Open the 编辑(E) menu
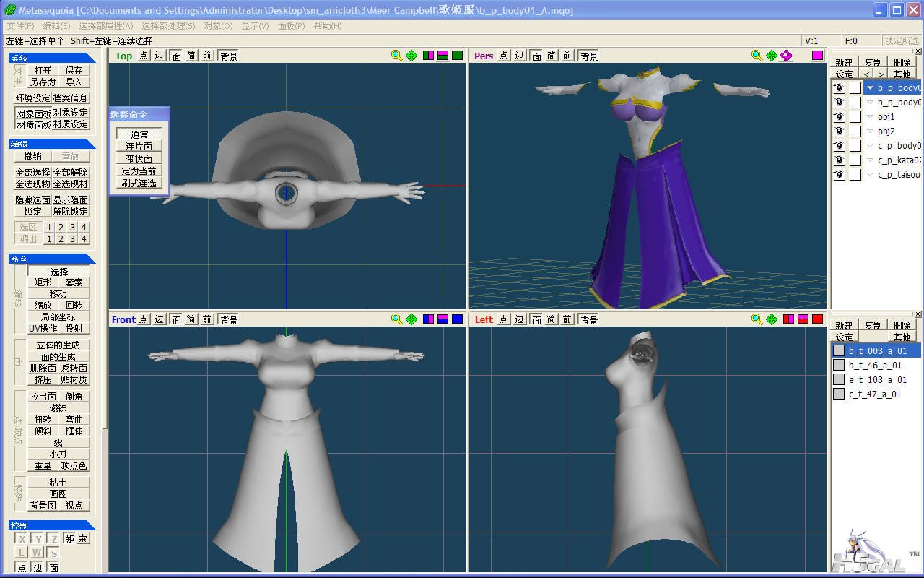Viewport: 924px width, 578px height. [x=56, y=26]
